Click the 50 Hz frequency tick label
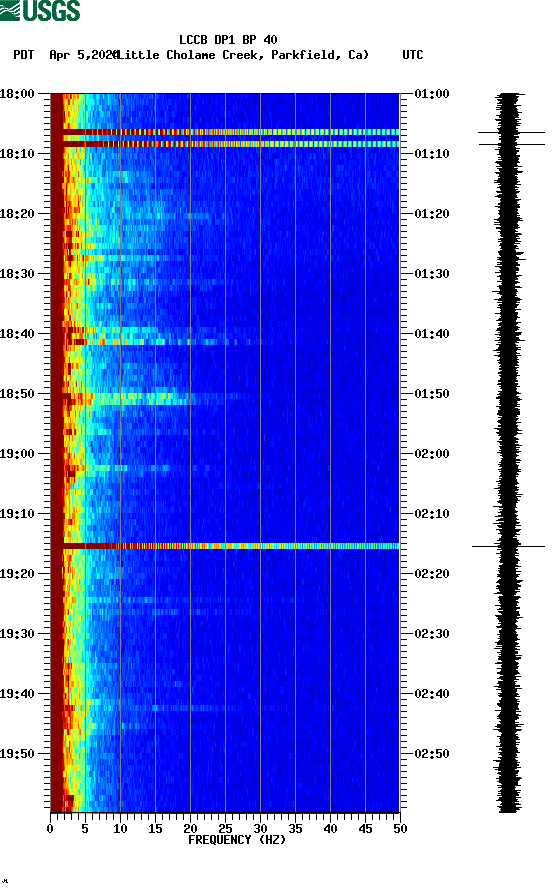 point(400,829)
